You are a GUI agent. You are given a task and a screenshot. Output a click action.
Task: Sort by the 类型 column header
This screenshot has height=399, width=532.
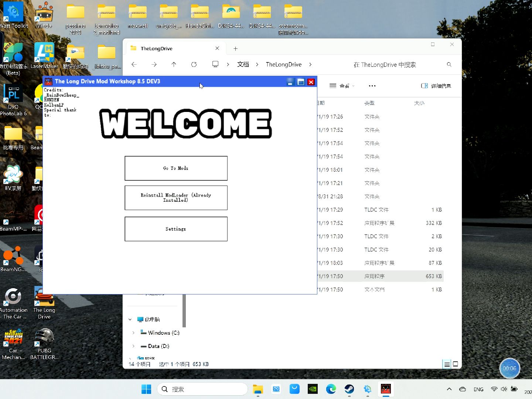click(369, 103)
